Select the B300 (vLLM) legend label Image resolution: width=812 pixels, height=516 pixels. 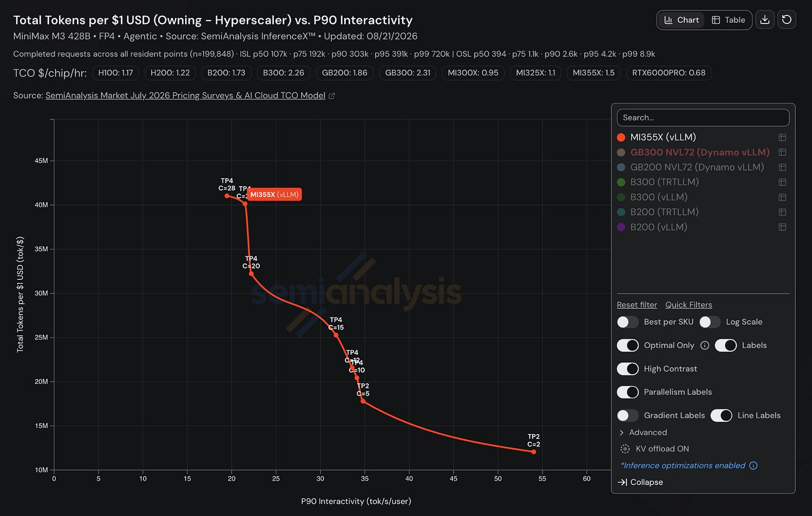659,197
